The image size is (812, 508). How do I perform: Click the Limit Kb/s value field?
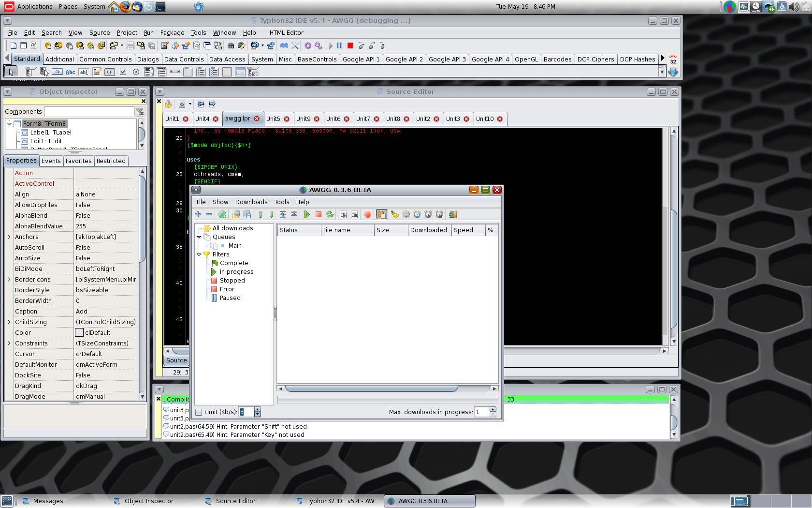pyautogui.click(x=246, y=412)
